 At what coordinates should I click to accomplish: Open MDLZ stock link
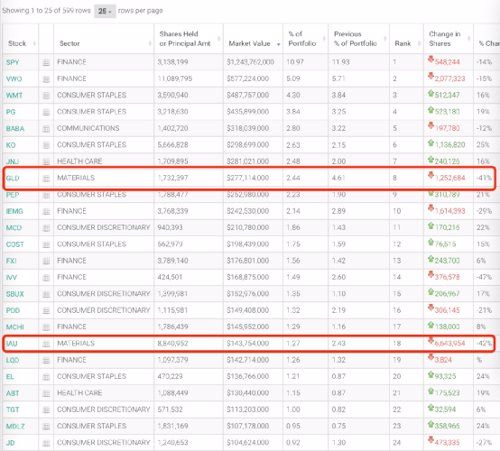[x=15, y=426]
